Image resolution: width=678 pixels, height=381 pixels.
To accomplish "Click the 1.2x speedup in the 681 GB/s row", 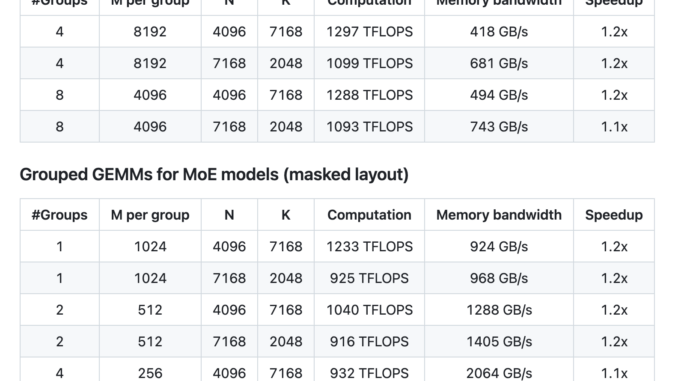I will pyautogui.click(x=614, y=63).
